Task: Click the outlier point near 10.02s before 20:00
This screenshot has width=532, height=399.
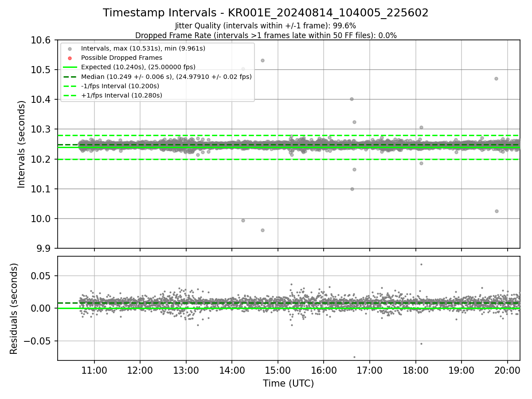Action: tap(497, 211)
